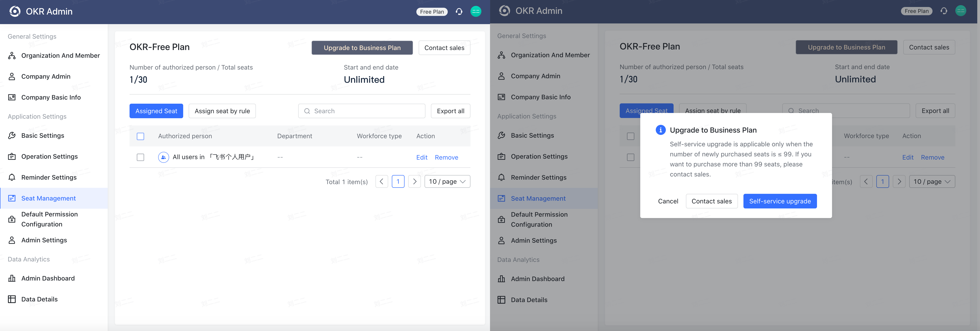The height and width of the screenshot is (331, 980).
Task: Click the previous page chevron
Action: (x=382, y=181)
